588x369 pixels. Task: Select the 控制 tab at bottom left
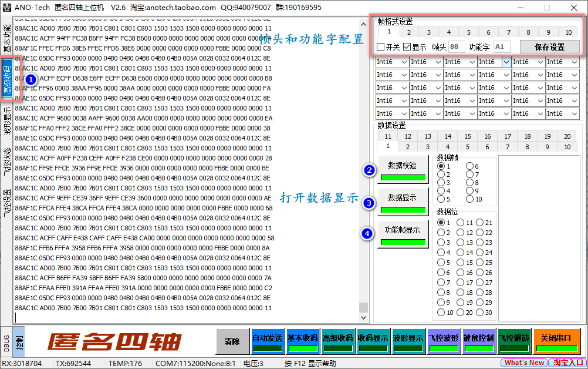coord(19,341)
